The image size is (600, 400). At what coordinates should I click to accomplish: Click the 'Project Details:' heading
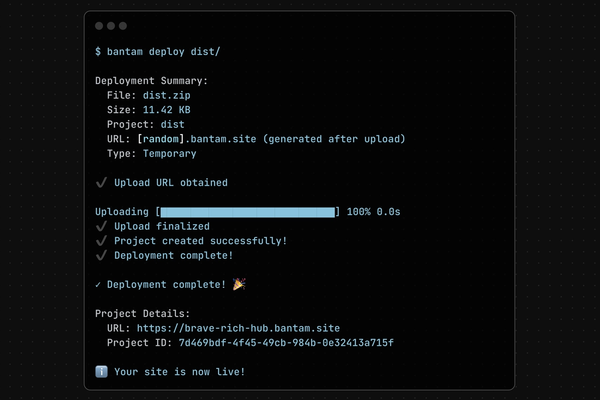coord(142,313)
